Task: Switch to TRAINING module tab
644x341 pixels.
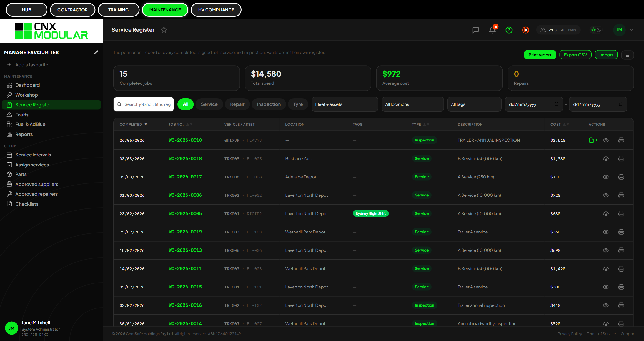Action: point(119,10)
